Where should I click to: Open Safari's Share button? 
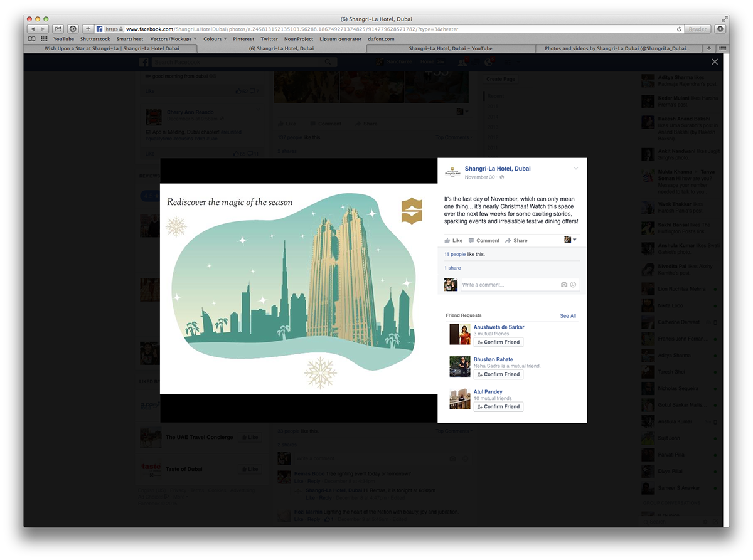(58, 29)
